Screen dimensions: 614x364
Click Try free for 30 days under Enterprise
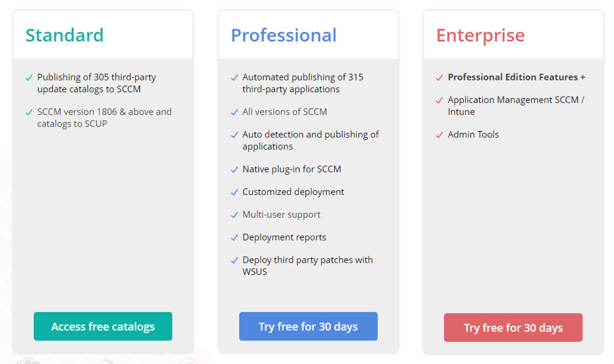click(x=513, y=327)
